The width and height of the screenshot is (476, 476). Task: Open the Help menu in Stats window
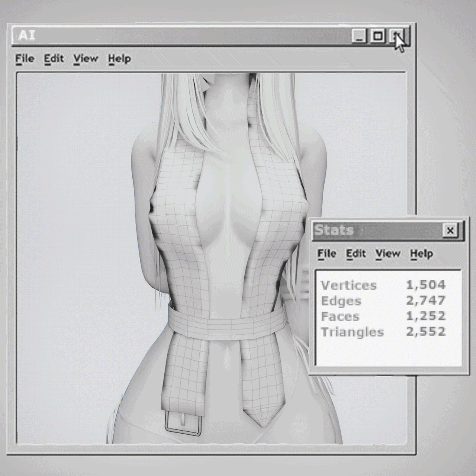click(x=421, y=254)
